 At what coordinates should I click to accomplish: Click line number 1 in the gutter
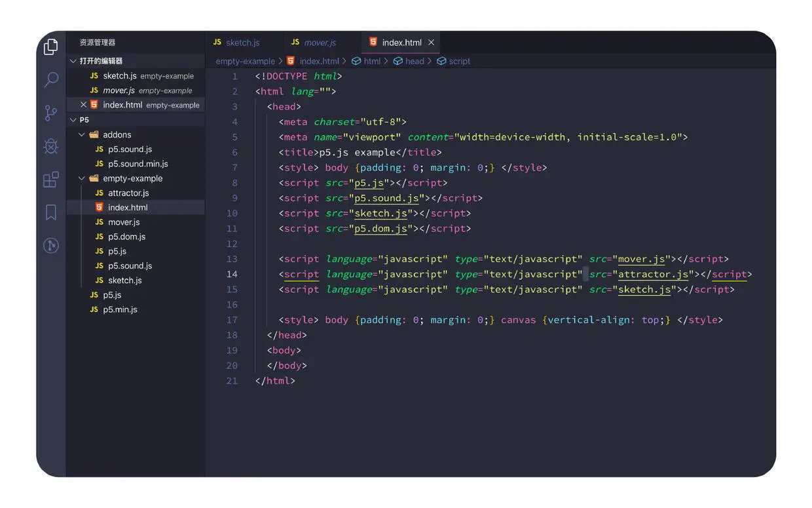pyautogui.click(x=235, y=76)
